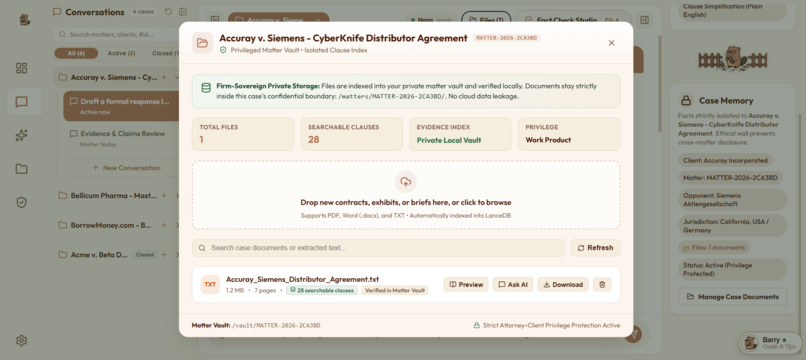Start a New Conversation
This screenshot has height=360, width=806.
(126, 168)
